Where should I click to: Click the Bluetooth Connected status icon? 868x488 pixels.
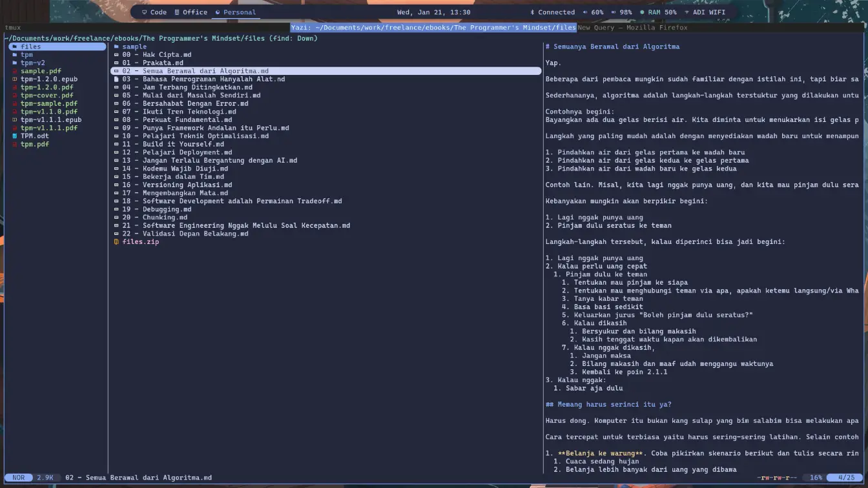pos(532,12)
